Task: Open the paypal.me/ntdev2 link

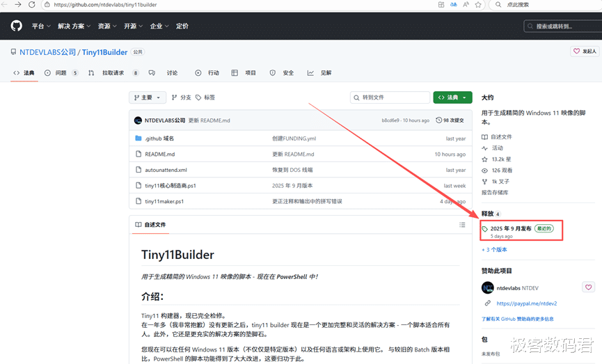Action: (x=527, y=303)
